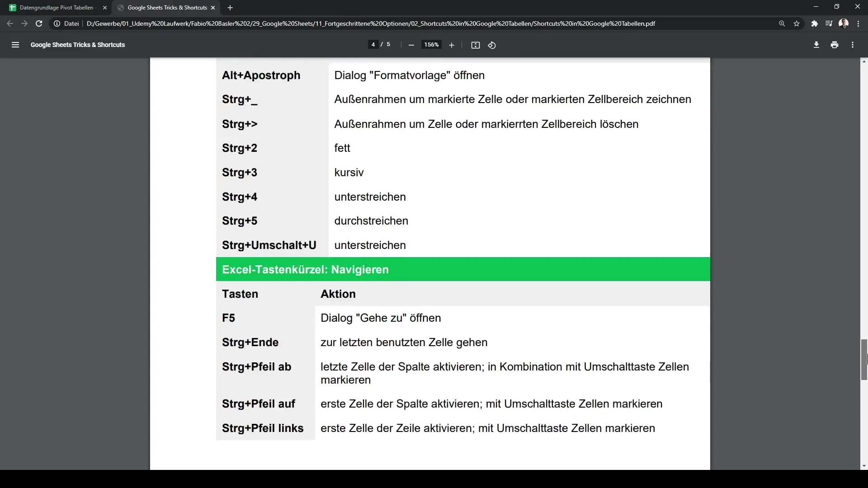Click the text Dialog "Formatvorlage" öffnen

[409, 75]
